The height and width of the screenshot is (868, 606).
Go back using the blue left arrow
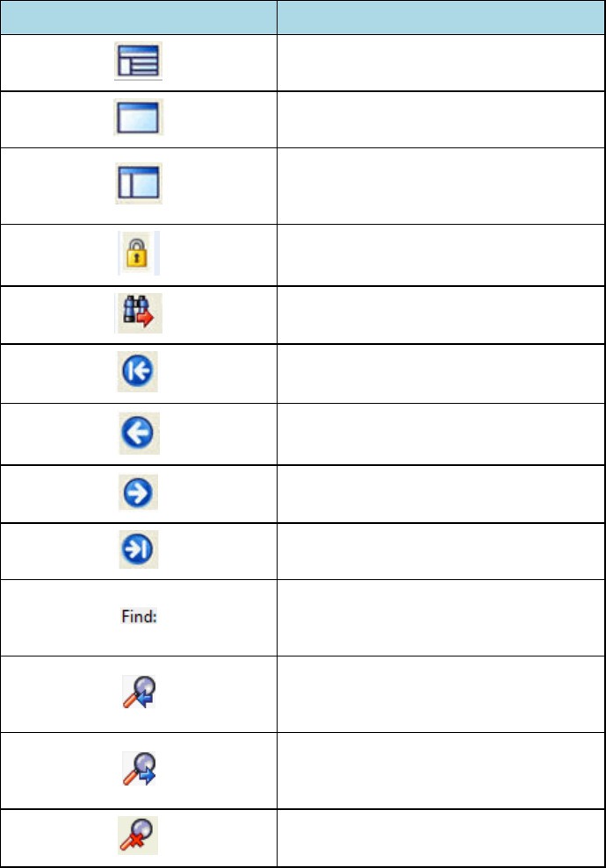(x=139, y=434)
